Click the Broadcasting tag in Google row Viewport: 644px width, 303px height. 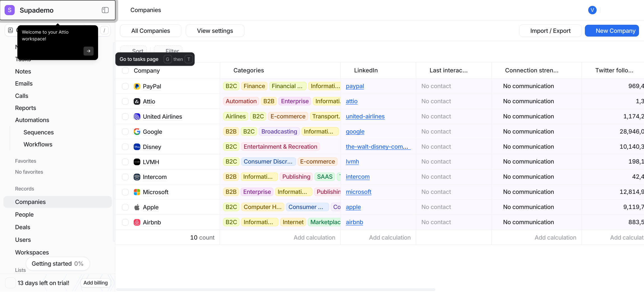(279, 131)
